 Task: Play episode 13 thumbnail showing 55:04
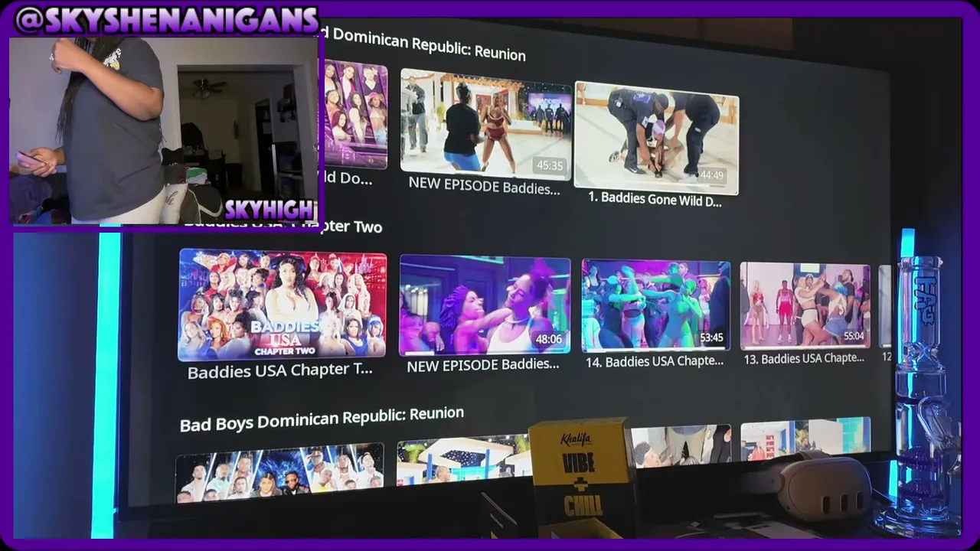click(x=805, y=305)
